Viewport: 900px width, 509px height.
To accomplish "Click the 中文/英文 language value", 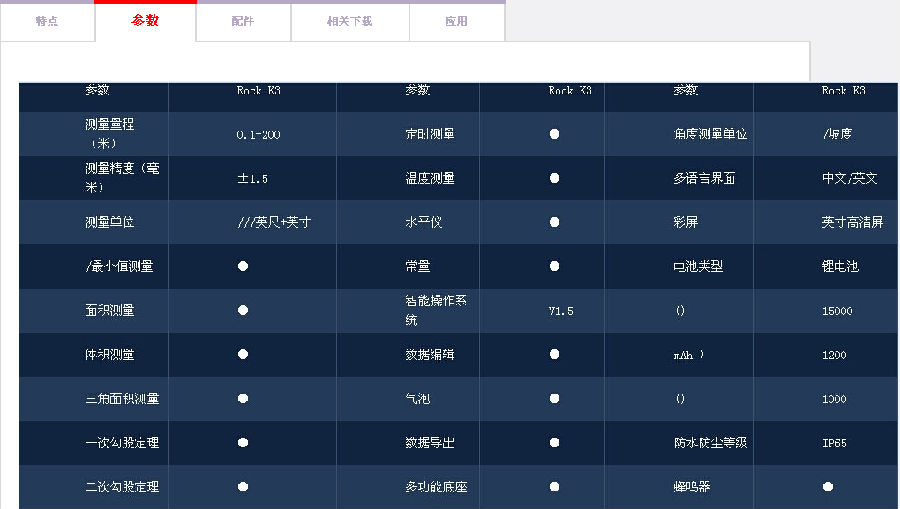I will pyautogui.click(x=849, y=179).
